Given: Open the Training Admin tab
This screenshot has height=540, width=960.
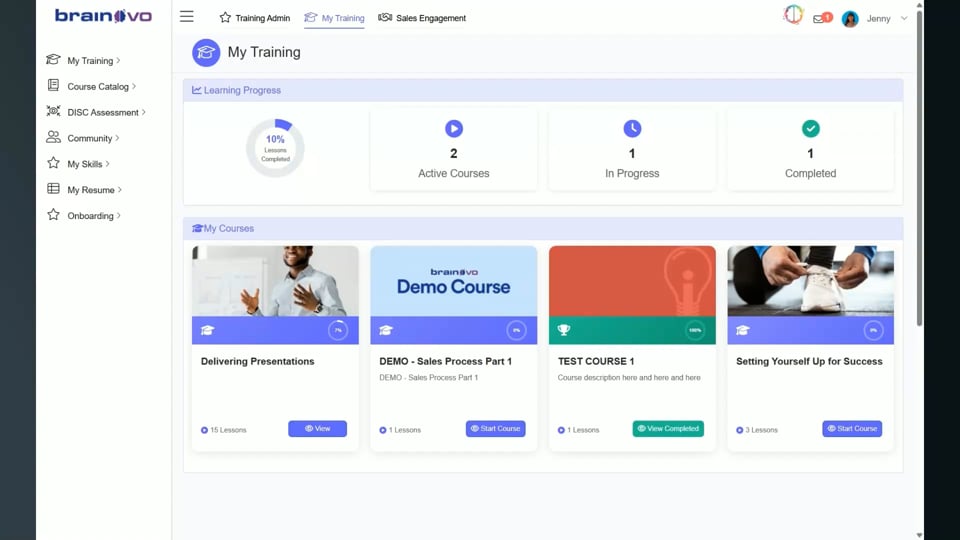Looking at the screenshot, I should pyautogui.click(x=255, y=18).
